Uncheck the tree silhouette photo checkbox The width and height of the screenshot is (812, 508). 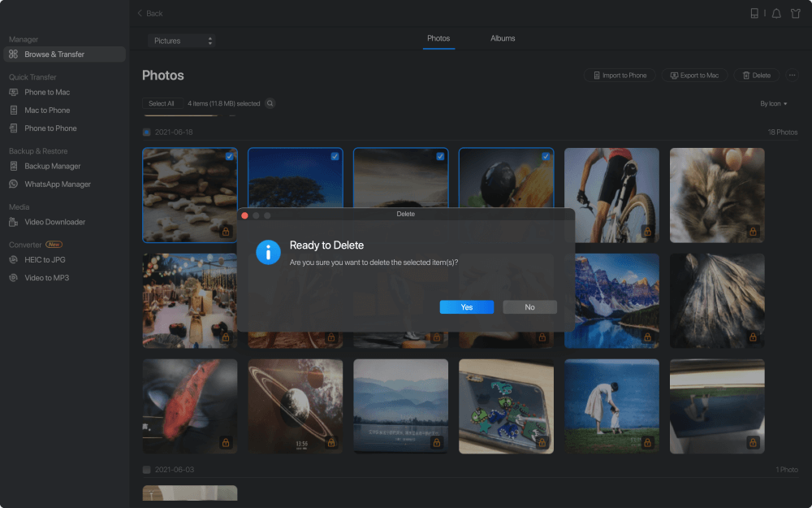(x=335, y=156)
